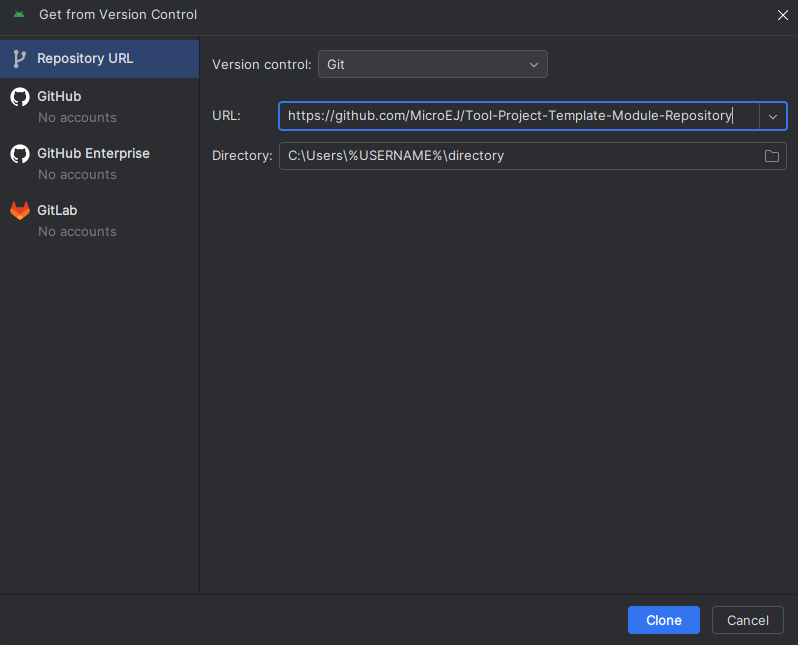The image size is (798, 645).
Task: Open the Version control Git dropdown
Action: click(432, 64)
